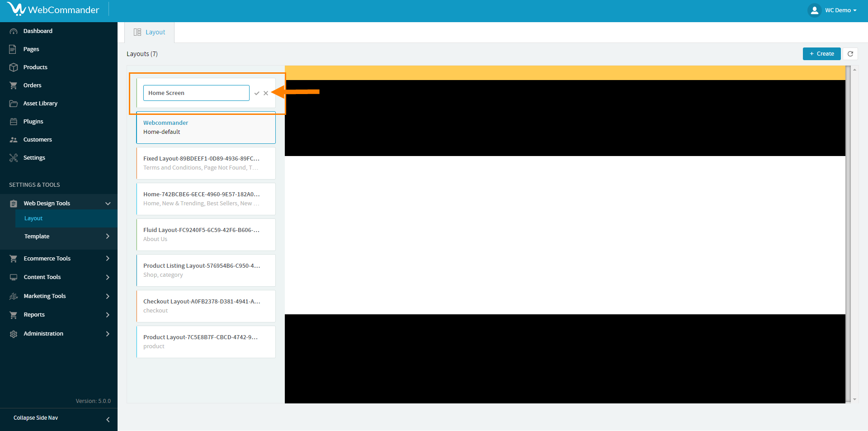868x431 pixels.
Task: Confirm layout rename with checkmark icon
Action: click(x=257, y=93)
